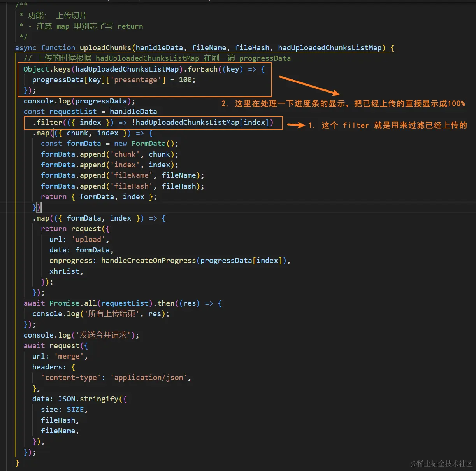Click the url: 'upload' line
The image size is (476, 471).
(79, 240)
